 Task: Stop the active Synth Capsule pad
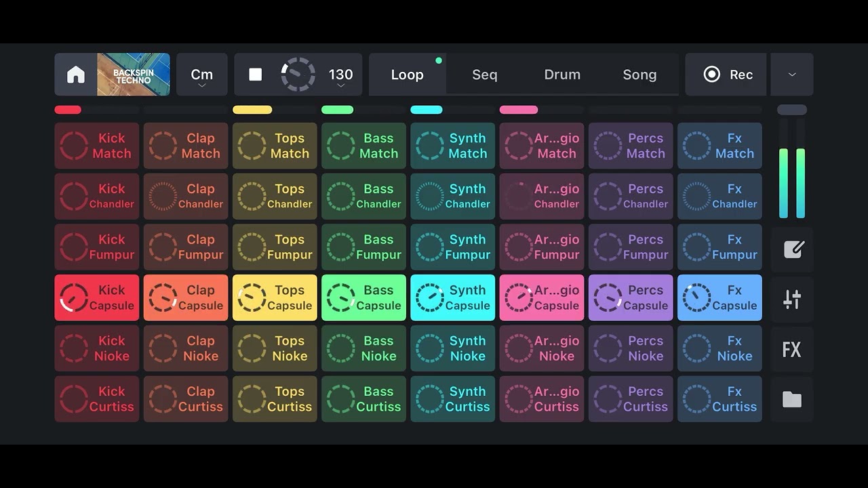click(453, 298)
